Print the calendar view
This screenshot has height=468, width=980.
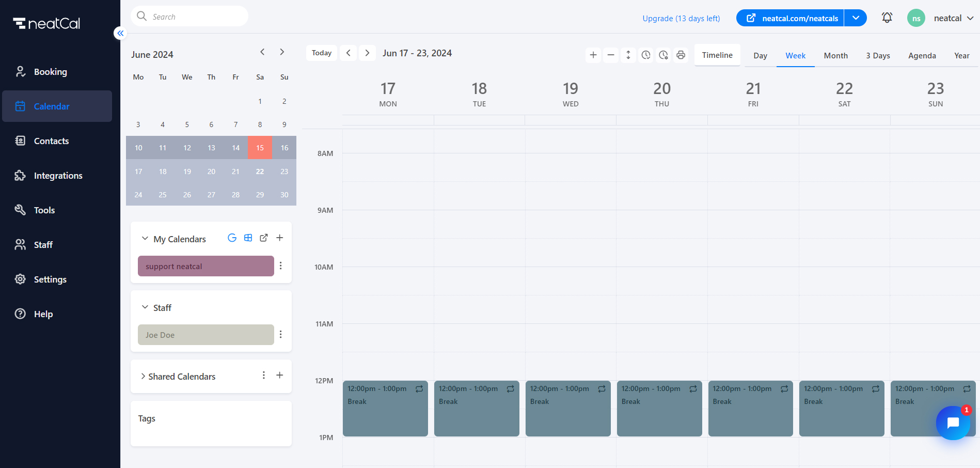pos(681,55)
